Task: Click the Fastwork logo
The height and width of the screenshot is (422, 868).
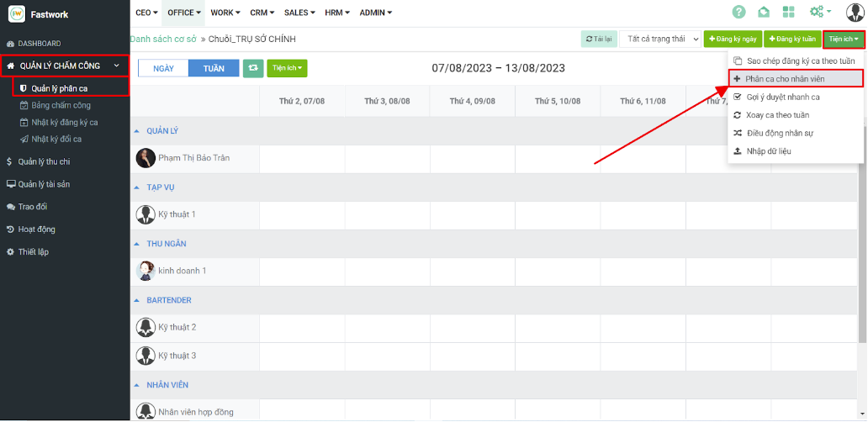Action: point(17,13)
